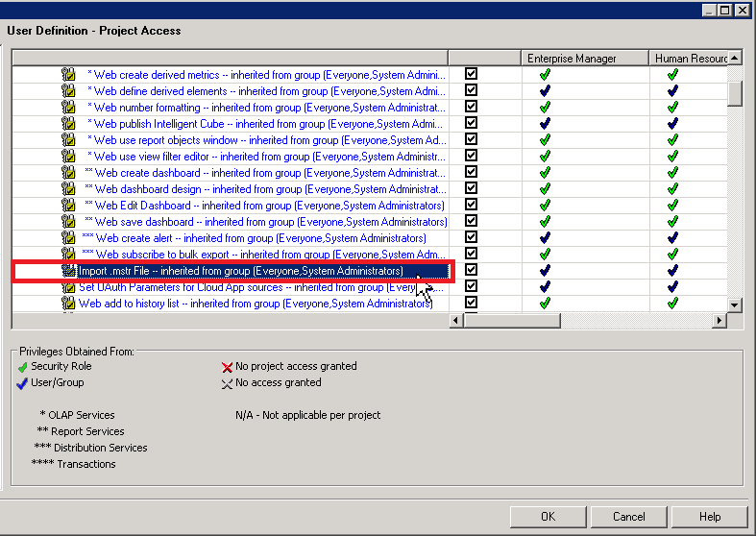Toggle checkbox for Web define derived elements
This screenshot has width=756, height=536.
click(471, 90)
